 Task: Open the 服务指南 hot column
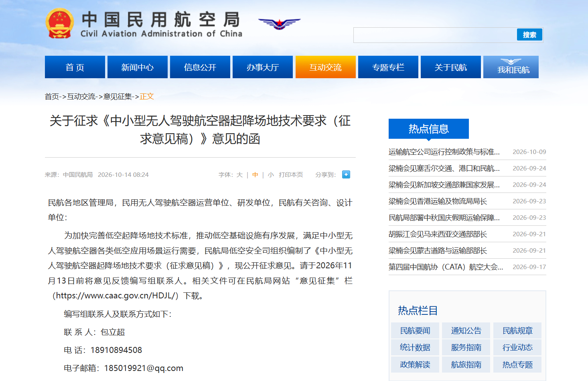466,347
